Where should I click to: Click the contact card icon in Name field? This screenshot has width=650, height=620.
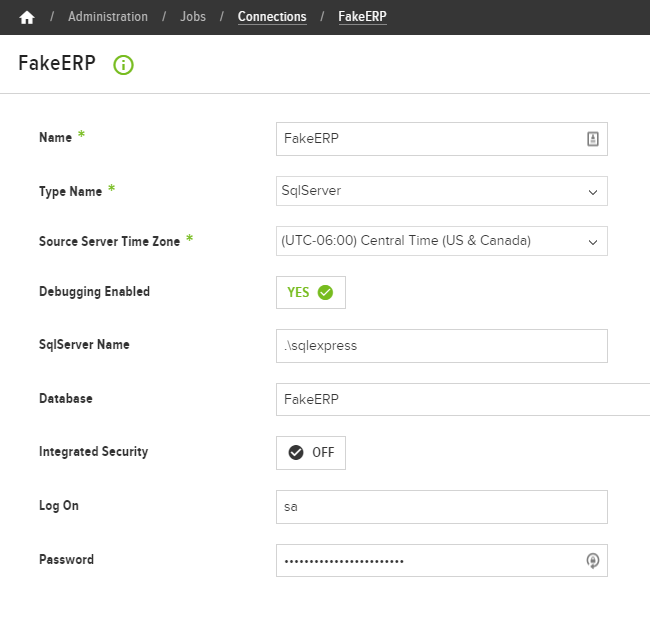(x=593, y=139)
